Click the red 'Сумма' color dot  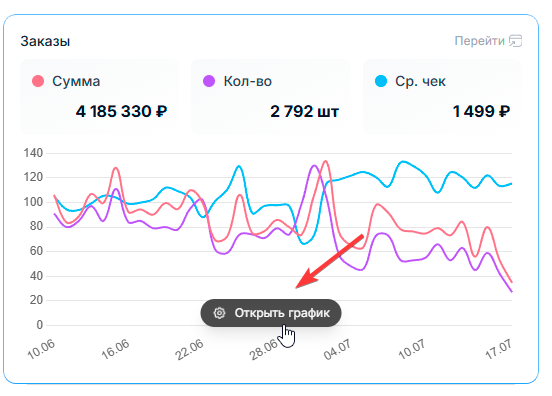point(38,81)
